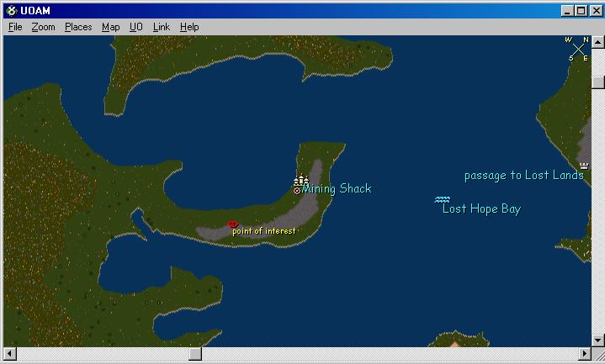Open the Zoom menu
The height and width of the screenshot is (364, 605).
(43, 27)
